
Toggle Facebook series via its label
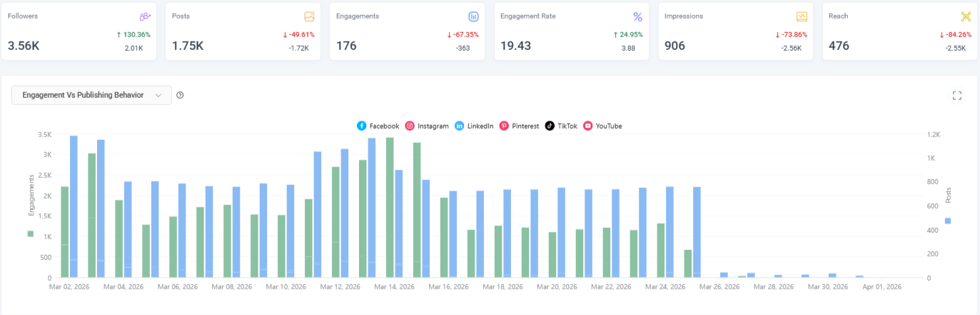point(384,126)
